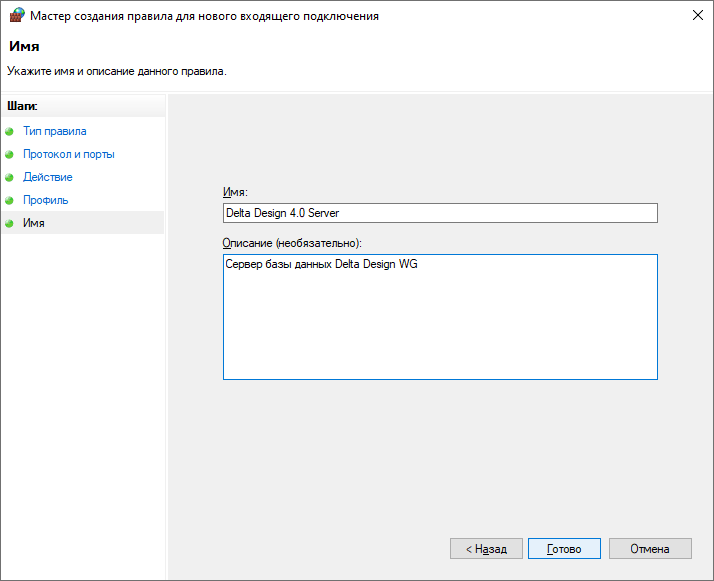Screen dimensions: 714x581
Task: Finish the wizard with Готово
Action: pos(563,549)
